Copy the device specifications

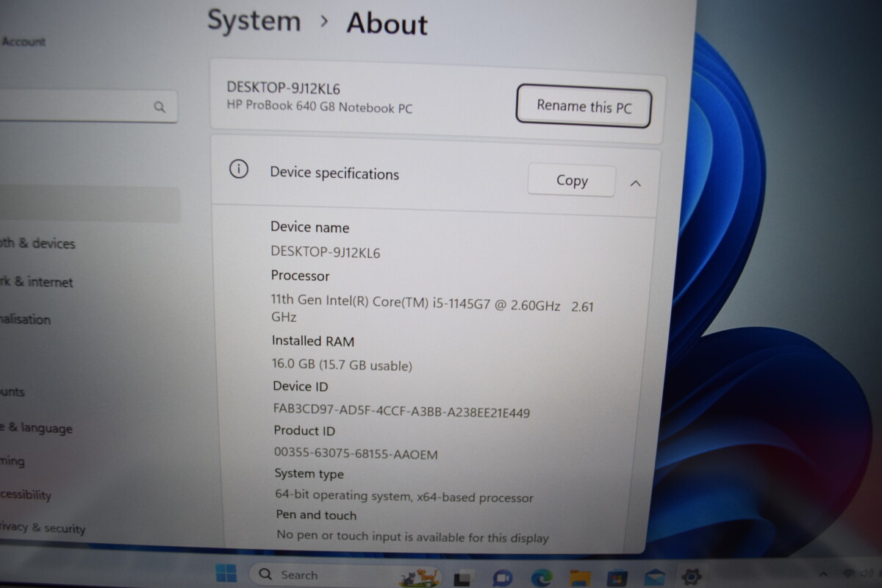(x=571, y=181)
